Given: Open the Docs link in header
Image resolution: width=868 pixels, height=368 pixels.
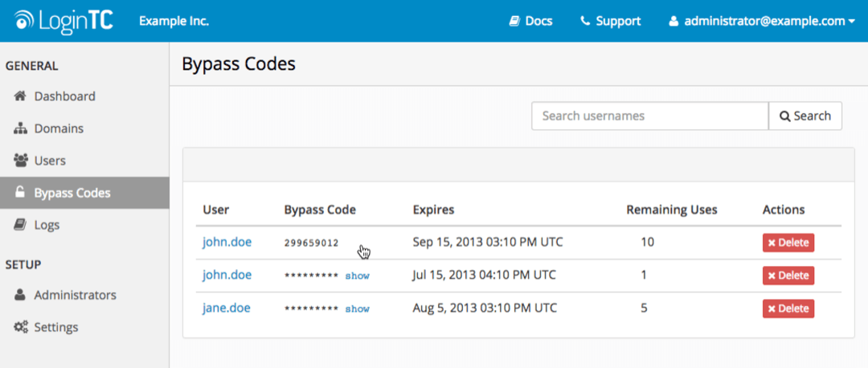Looking at the screenshot, I should 531,22.
